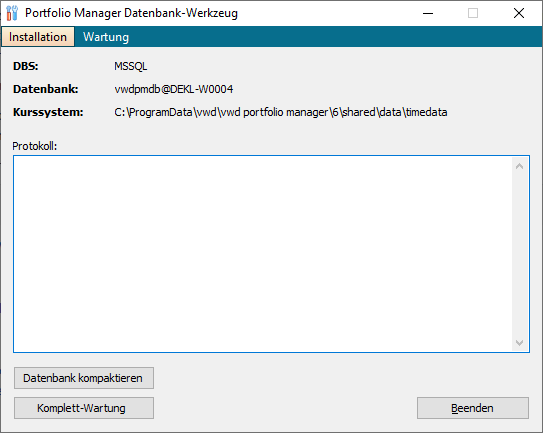This screenshot has height=433, width=543.
Task: Start the Komplett-Wartung
Action: coord(84,408)
